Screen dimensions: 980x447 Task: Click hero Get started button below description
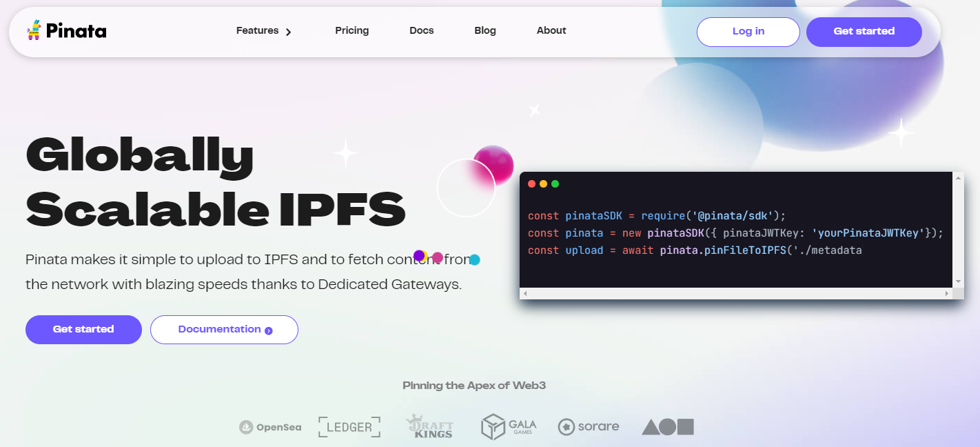click(83, 329)
